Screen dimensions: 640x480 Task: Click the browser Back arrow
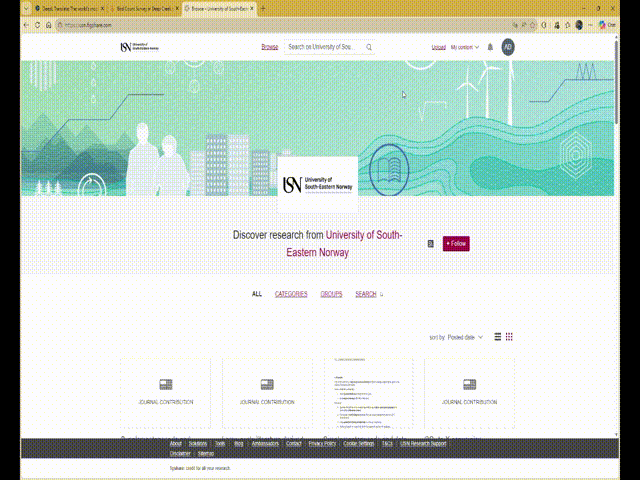pyautogui.click(x=27, y=25)
